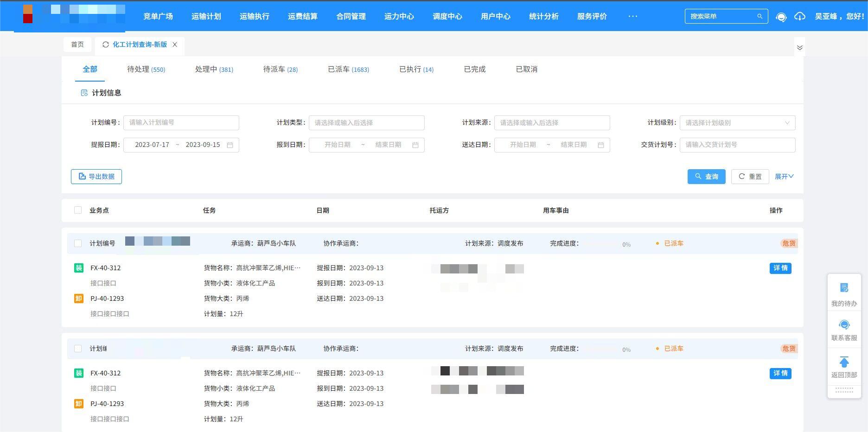Click the 我的待办 sidebar icon
Screen dimensions: 868x432
pyautogui.click(x=844, y=288)
